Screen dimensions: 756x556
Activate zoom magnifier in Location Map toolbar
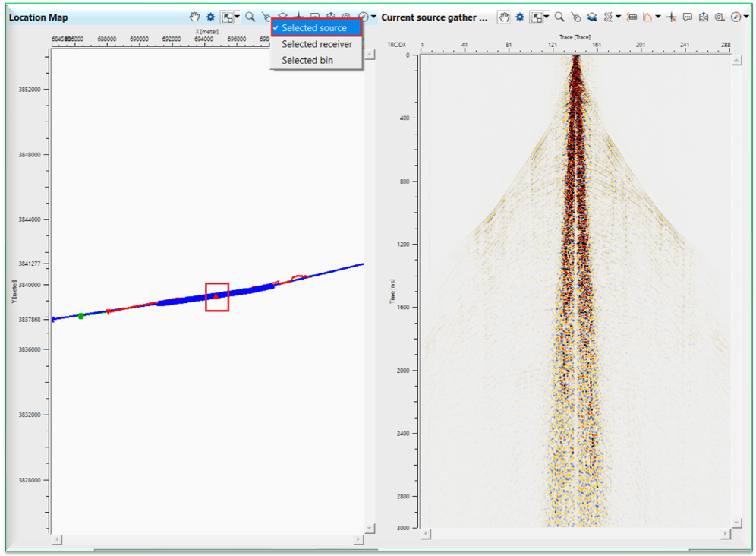point(250,17)
